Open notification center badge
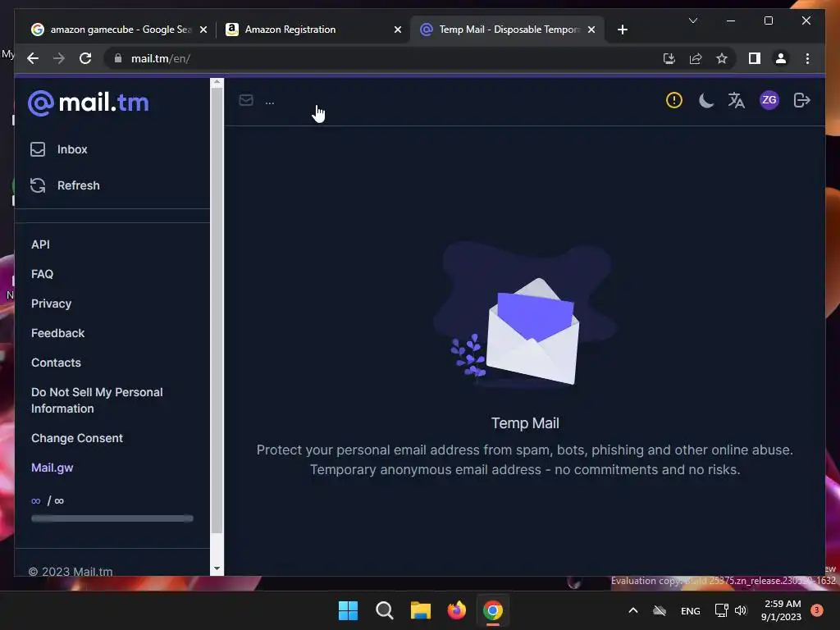The image size is (840, 630). (817, 610)
